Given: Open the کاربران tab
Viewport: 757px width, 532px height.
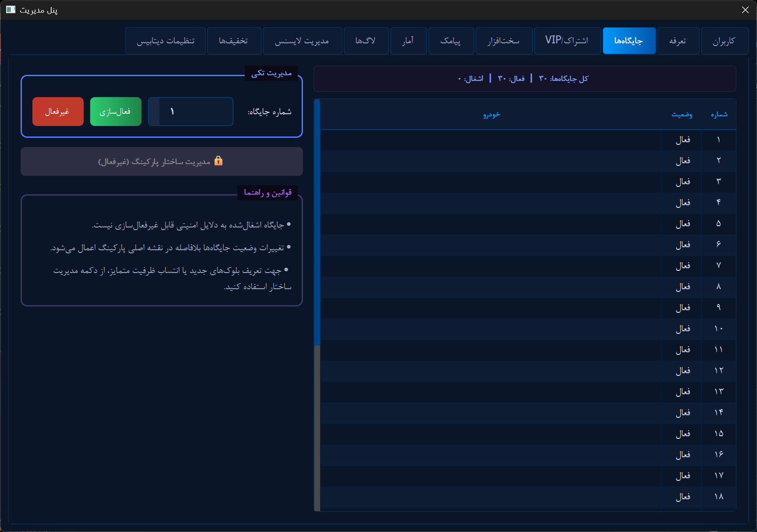Looking at the screenshot, I should [724, 41].
